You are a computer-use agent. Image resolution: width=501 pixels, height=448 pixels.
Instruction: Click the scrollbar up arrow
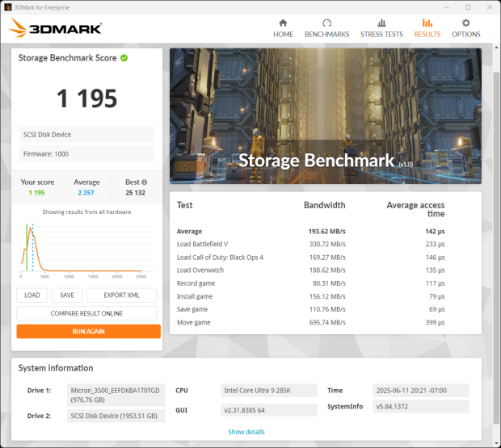coord(496,48)
